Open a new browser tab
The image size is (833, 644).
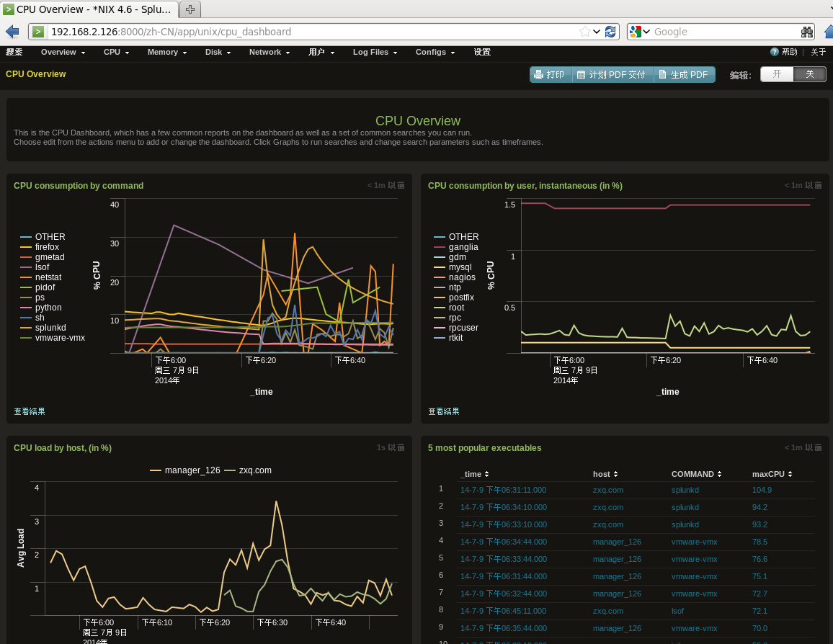tap(190, 9)
